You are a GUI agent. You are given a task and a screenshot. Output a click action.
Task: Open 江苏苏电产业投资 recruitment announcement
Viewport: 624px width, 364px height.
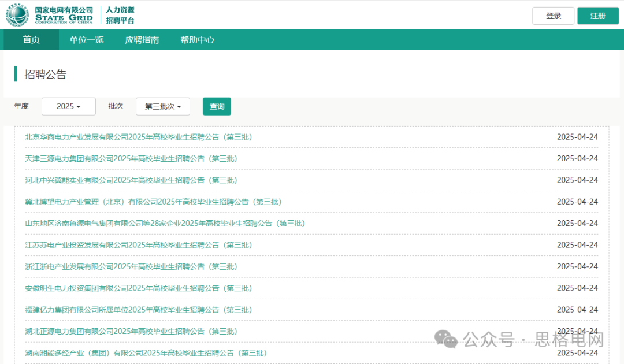pyautogui.click(x=139, y=245)
